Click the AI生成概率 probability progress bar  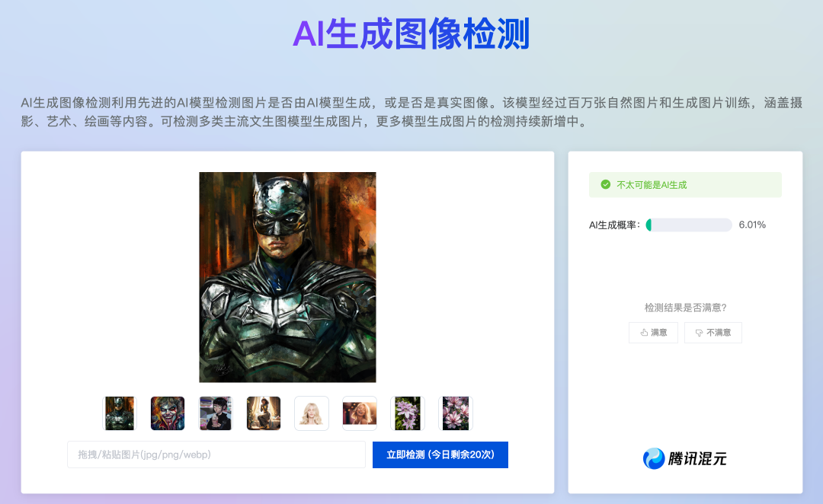689,225
